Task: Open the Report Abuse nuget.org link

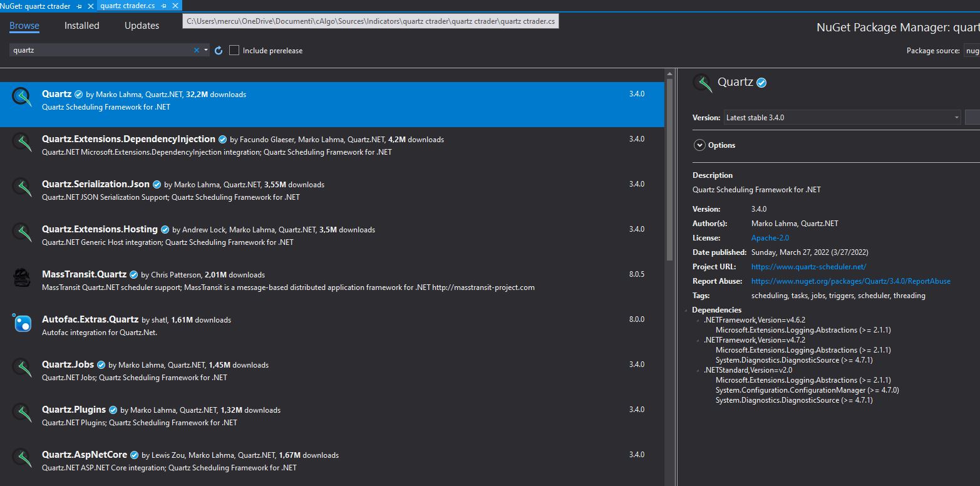Action: click(x=850, y=281)
